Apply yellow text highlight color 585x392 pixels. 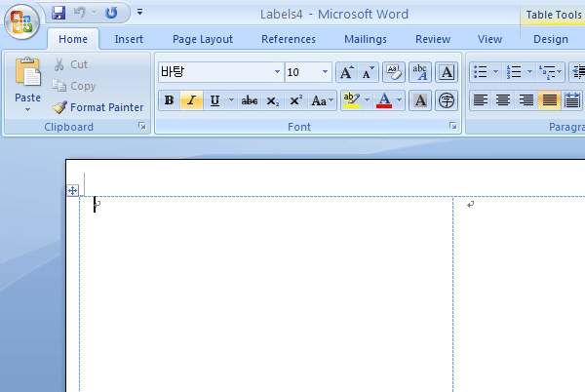click(351, 100)
